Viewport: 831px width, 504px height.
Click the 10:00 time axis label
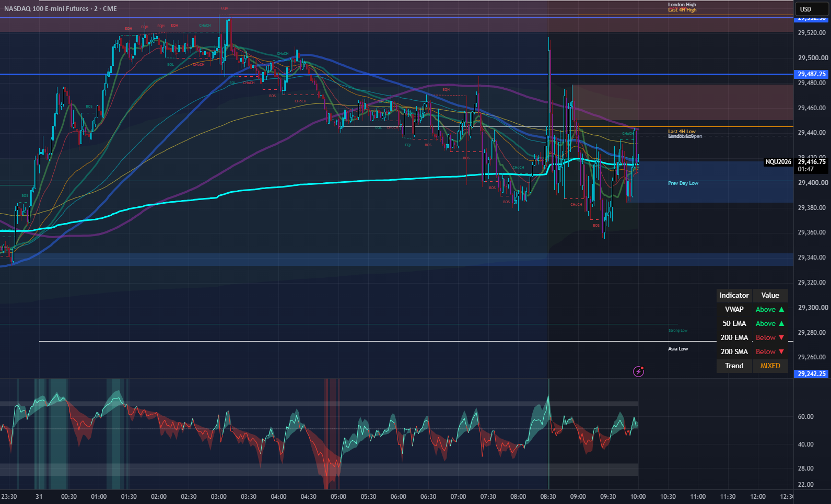coord(638,497)
